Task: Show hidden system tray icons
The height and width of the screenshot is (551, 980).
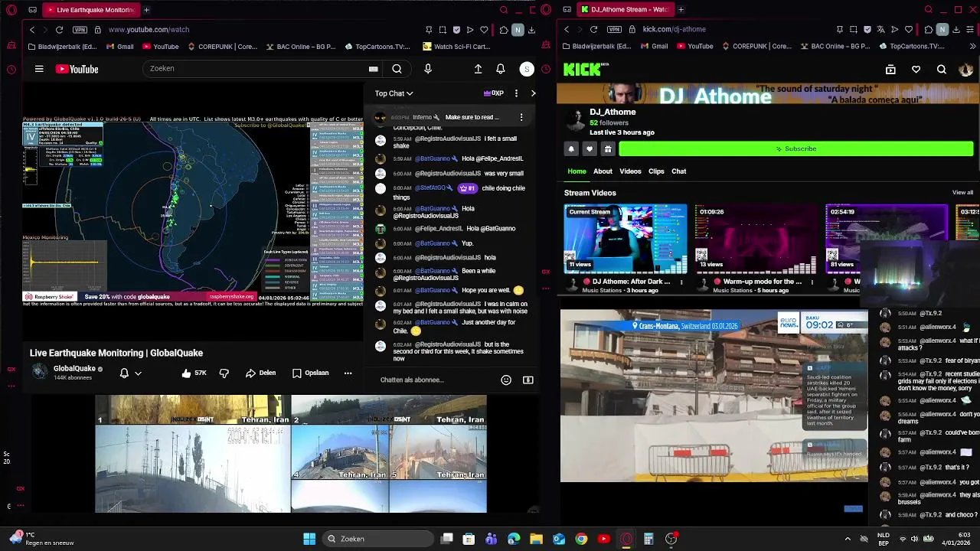Action: click(x=847, y=539)
